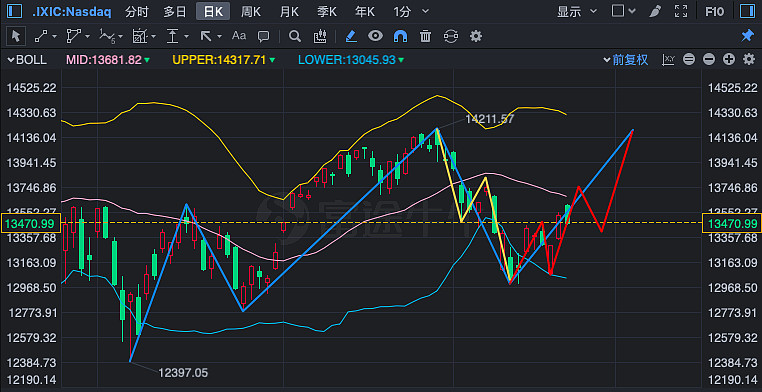This screenshot has width=762, height=392.
Task: Open the 前复权 adjustment dropdown
Action: point(625,60)
